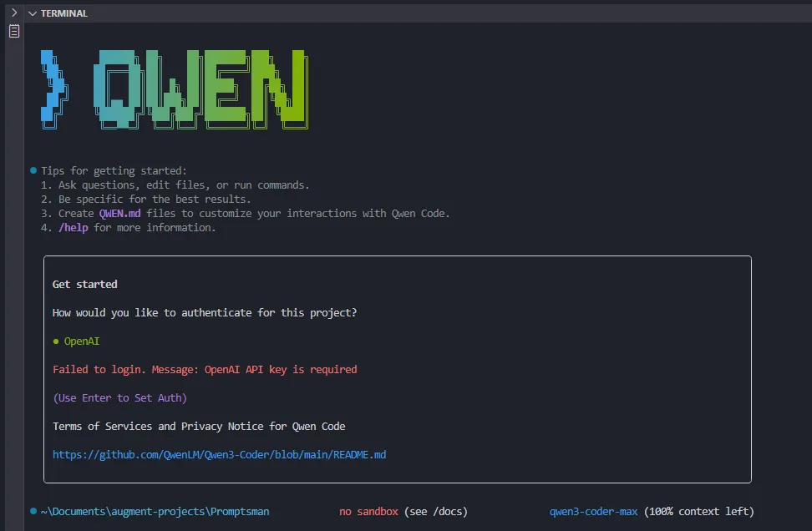The height and width of the screenshot is (531, 812).
Task: Click the Promptsman project path text
Action: pos(155,511)
